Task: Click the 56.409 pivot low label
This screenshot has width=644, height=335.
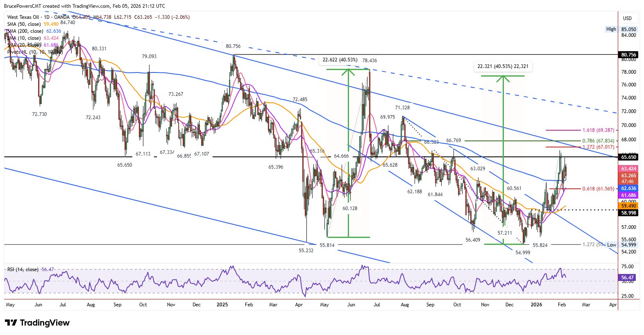Action: pyautogui.click(x=473, y=240)
